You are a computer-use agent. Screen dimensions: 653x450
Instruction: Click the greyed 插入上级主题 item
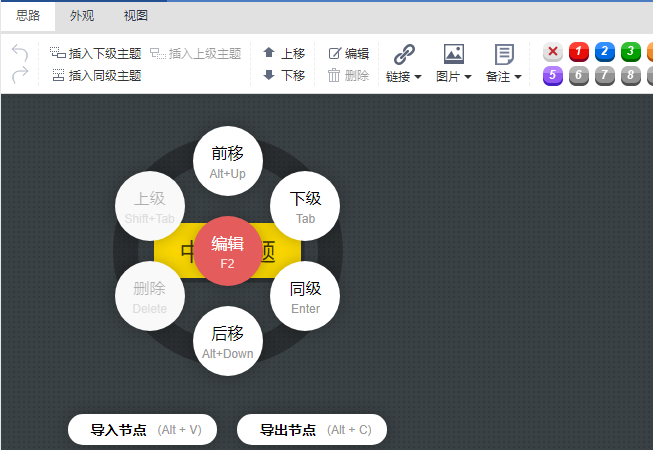click(x=195, y=53)
